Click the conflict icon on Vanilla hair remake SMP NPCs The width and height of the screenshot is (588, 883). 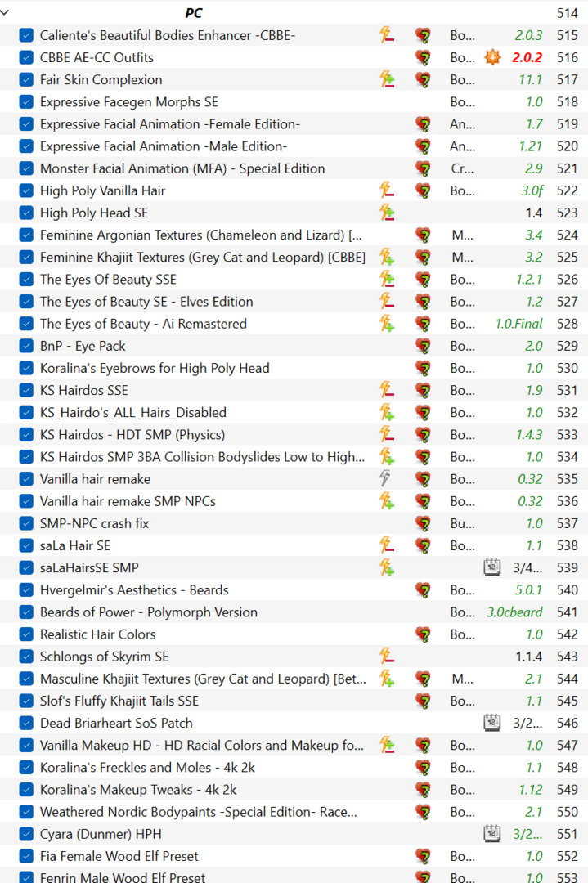[x=386, y=501]
